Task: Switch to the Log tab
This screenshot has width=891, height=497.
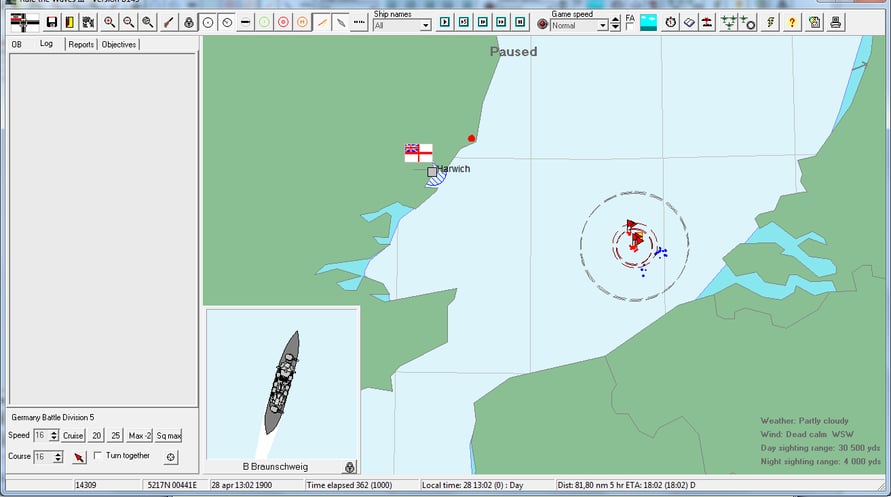Action: [46, 44]
